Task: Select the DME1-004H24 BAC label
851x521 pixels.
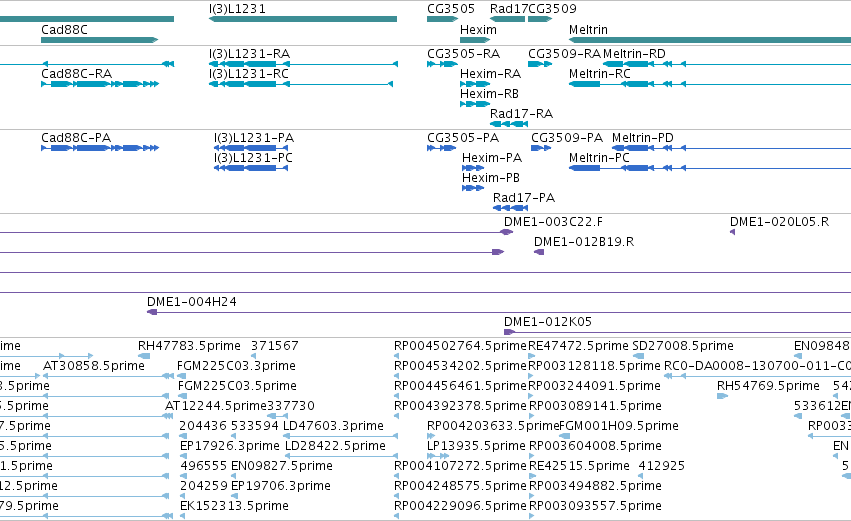Action: 192,302
